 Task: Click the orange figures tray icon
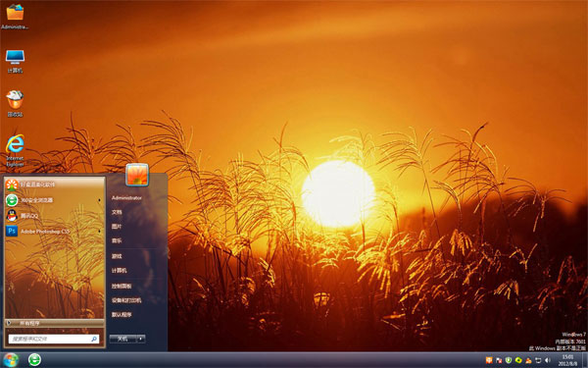click(528, 360)
